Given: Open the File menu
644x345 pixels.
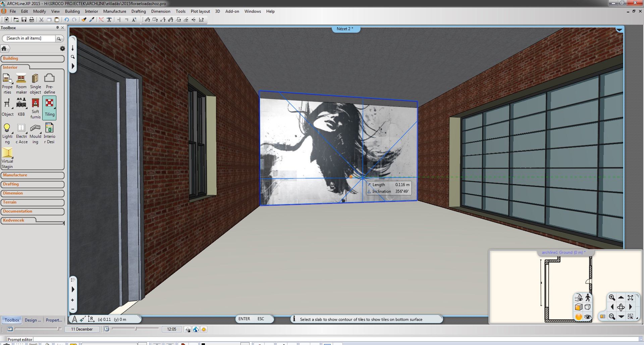Looking at the screenshot, I should tap(13, 11).
